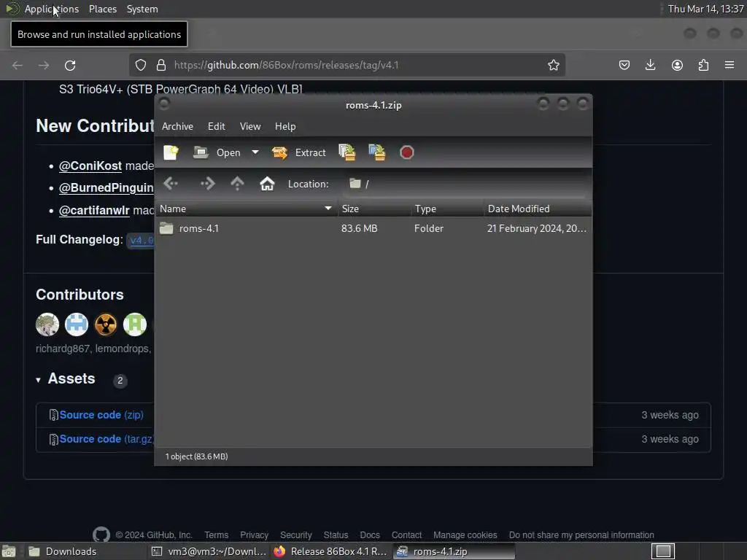This screenshot has width=747, height=560.
Task: Open the Firefox hamburger menu
Action: 729,65
